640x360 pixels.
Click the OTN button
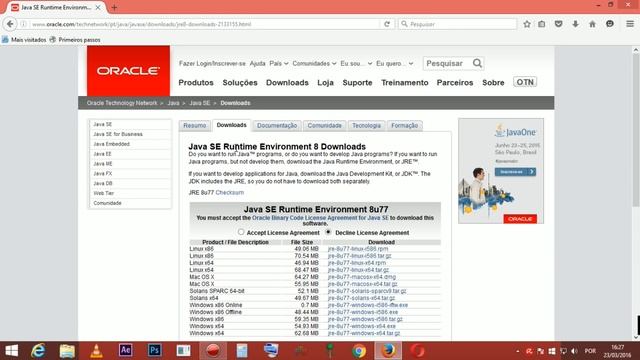coord(525,82)
